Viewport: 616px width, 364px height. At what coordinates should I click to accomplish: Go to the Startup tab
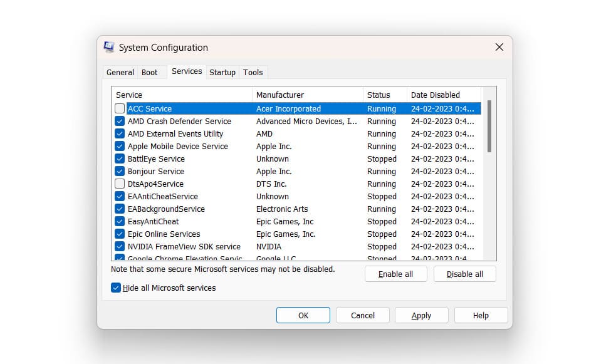[x=222, y=72]
